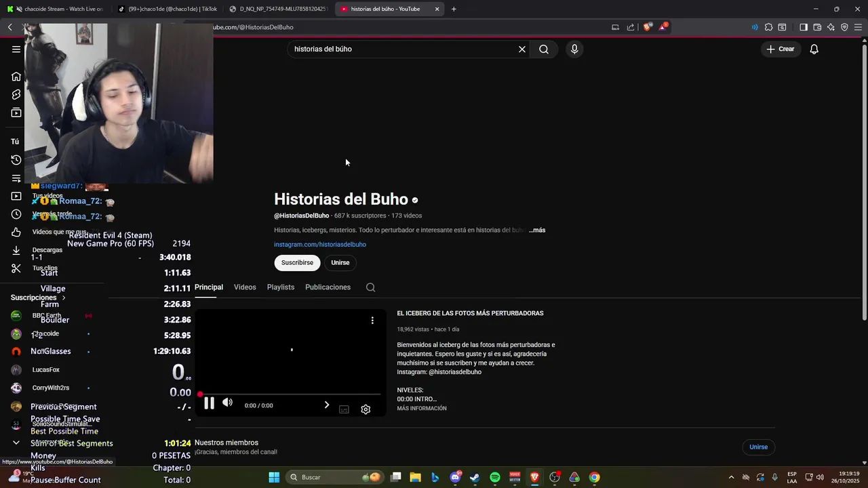
Task: Pause the featured channel video
Action: pyautogui.click(x=209, y=404)
